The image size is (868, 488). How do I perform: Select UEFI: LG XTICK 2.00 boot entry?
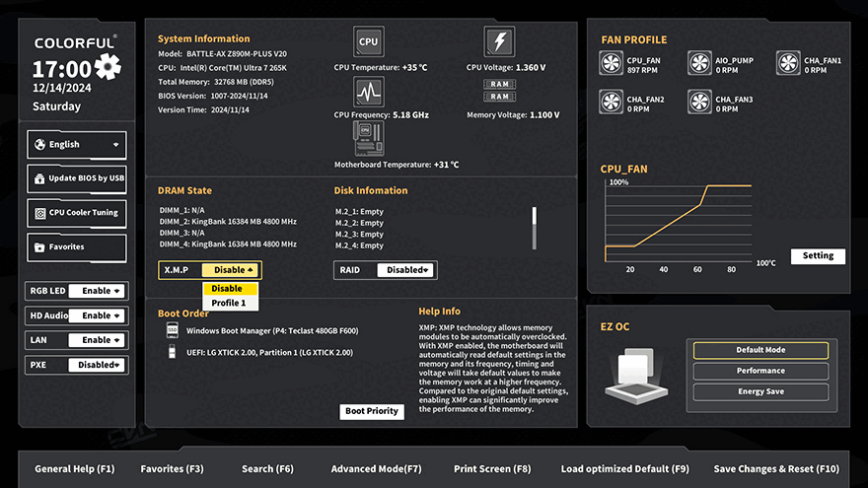(x=269, y=353)
